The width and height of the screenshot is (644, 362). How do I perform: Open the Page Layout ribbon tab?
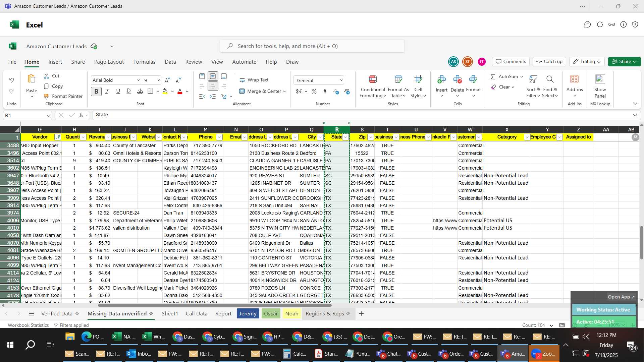[x=109, y=62]
